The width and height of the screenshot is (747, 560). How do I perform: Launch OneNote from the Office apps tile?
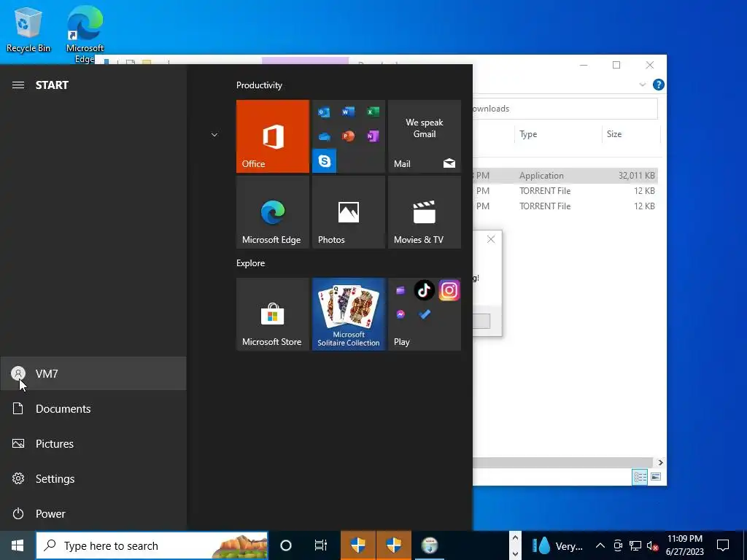(x=373, y=136)
